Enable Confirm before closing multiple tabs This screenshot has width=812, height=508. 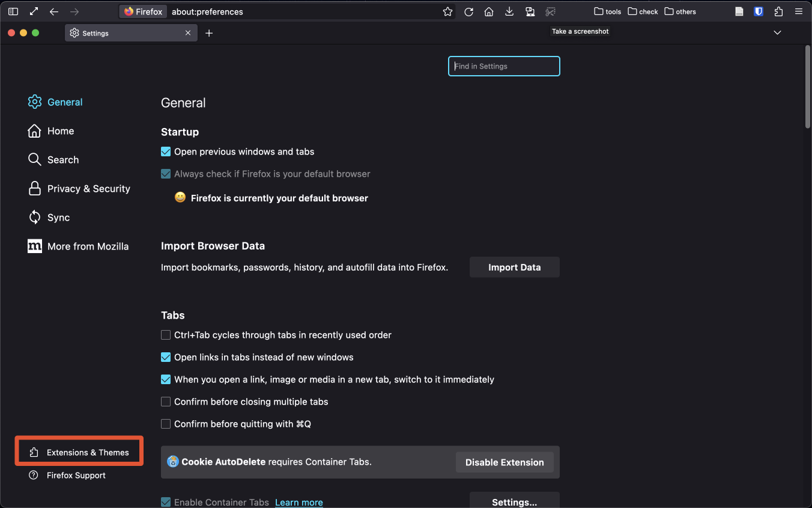[x=166, y=402]
